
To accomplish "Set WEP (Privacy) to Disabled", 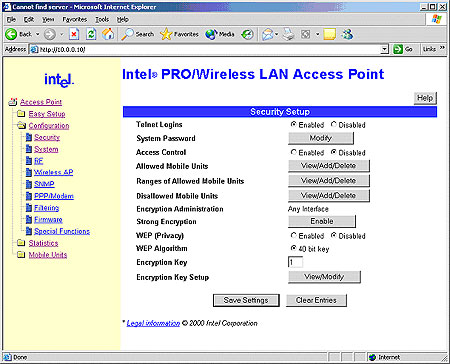I will (333, 235).
